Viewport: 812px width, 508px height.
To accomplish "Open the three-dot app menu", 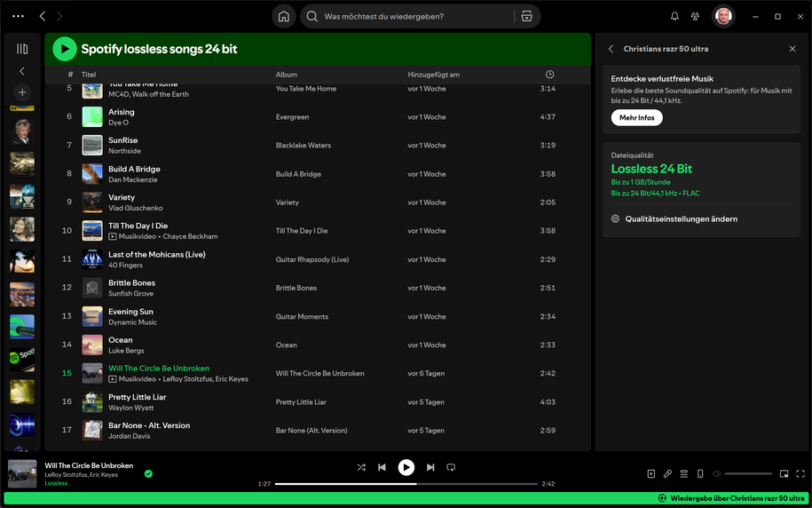I will (18, 16).
